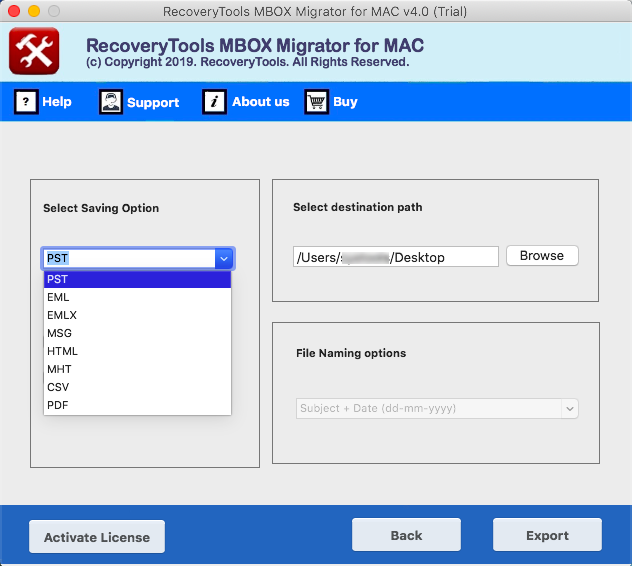632x566 pixels.
Task: Open the File Naming options dropdown
Action: (437, 408)
